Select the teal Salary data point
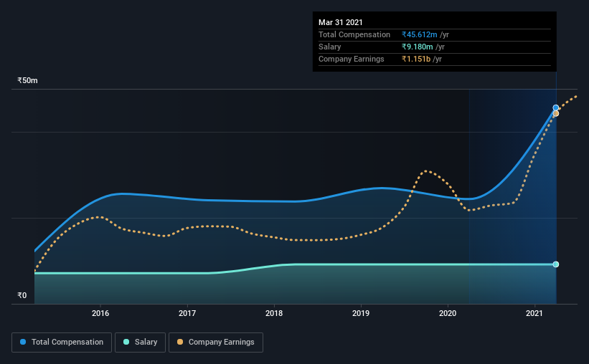 pos(555,264)
